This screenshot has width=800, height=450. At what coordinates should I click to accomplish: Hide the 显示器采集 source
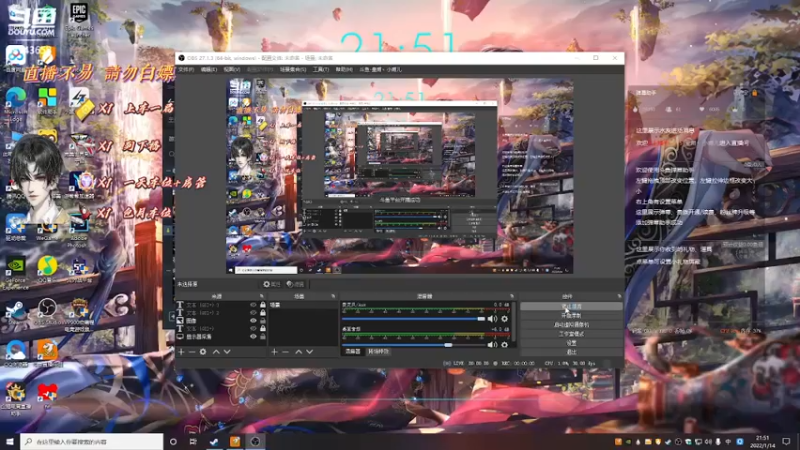(x=253, y=337)
